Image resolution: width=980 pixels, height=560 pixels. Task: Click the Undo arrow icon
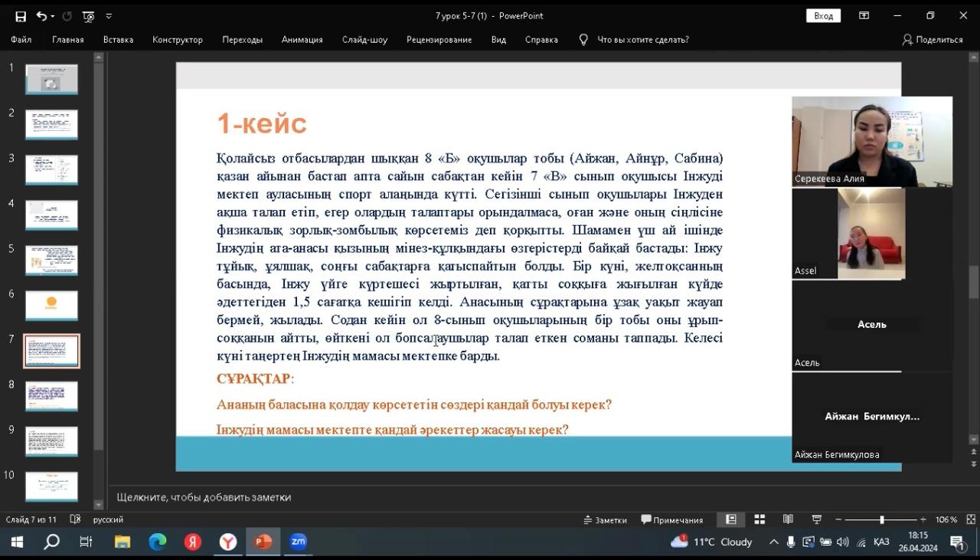[41, 16]
